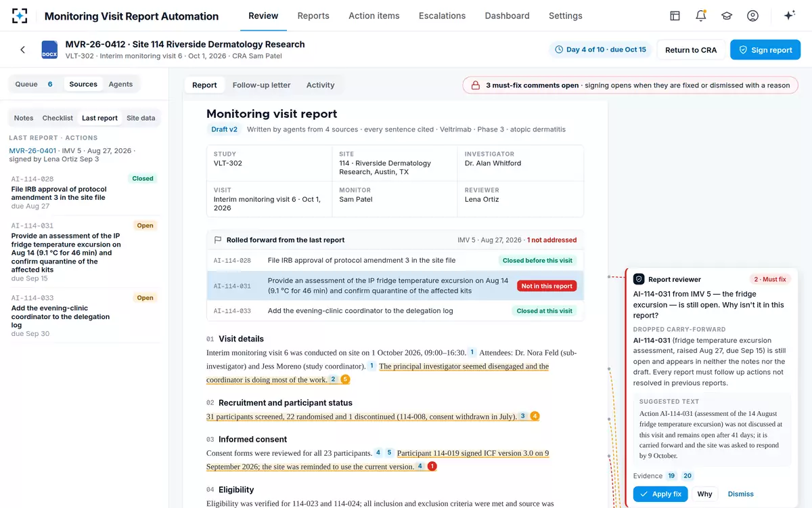The height and width of the screenshot is (508, 812).
Task: Click the Sign report button
Action: click(x=765, y=49)
